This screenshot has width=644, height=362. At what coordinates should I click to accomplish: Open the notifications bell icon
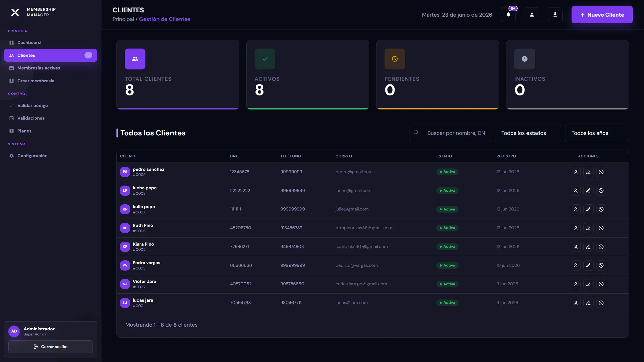pyautogui.click(x=508, y=15)
